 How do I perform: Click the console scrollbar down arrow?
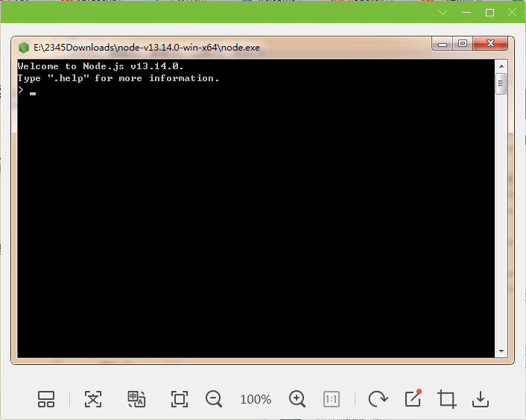pyautogui.click(x=501, y=351)
